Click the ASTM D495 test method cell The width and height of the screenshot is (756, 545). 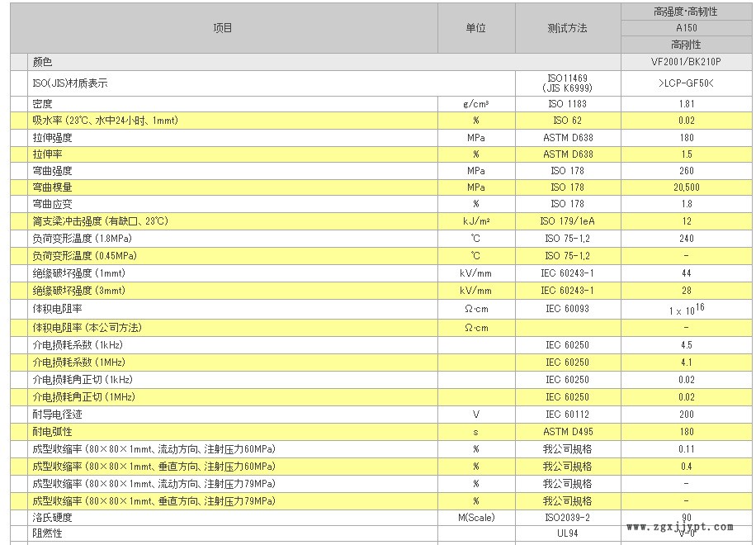pyautogui.click(x=567, y=432)
